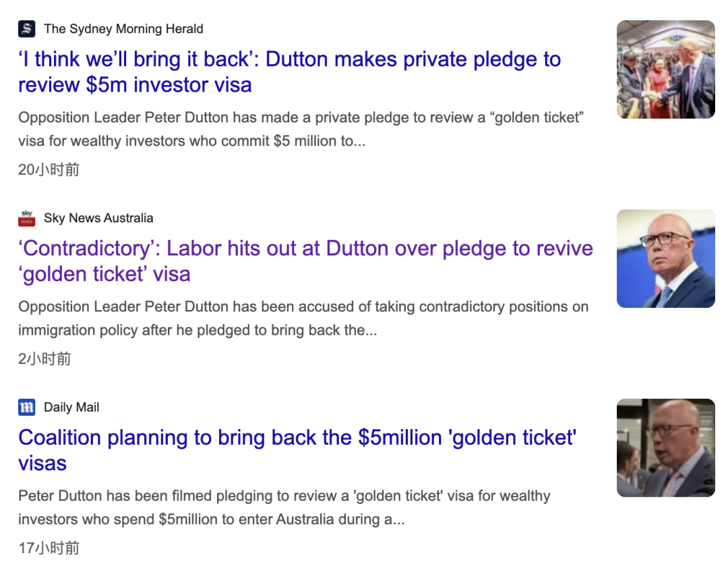Click the '2小时前' timestamp
The width and height of the screenshot is (728, 574).
tap(44, 359)
